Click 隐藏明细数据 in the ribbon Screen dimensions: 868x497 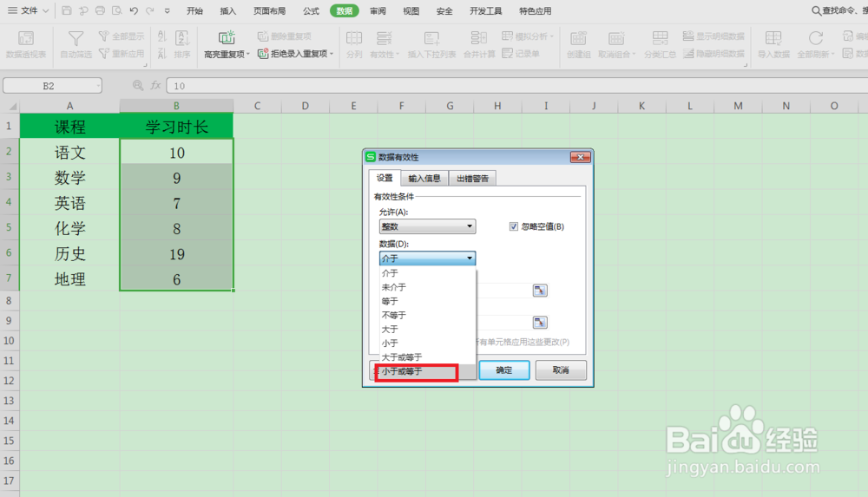(713, 53)
